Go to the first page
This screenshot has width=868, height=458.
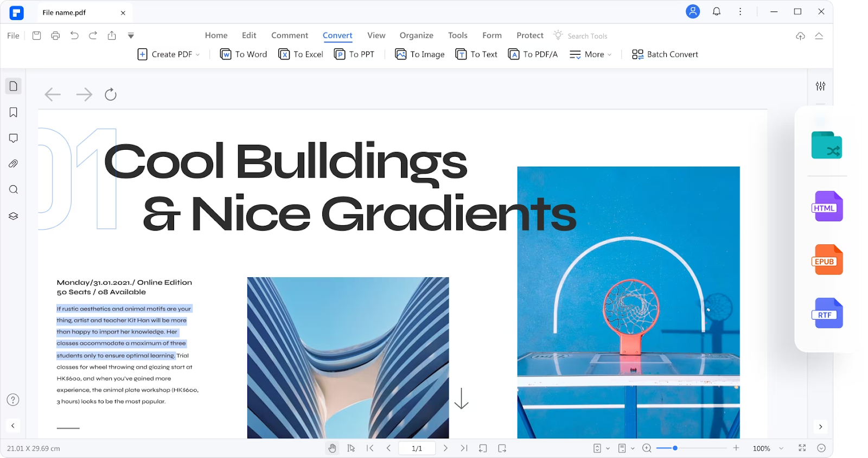pos(370,448)
